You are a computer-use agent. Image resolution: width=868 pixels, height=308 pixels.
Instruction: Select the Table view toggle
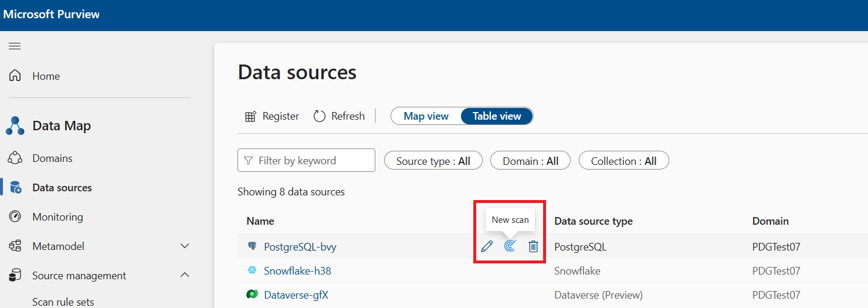tap(497, 116)
